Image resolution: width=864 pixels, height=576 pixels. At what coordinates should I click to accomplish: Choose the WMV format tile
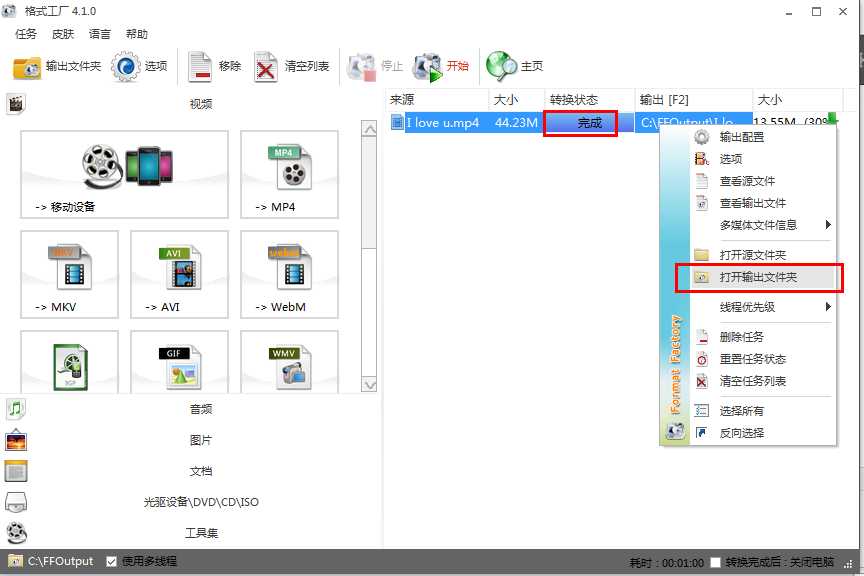pos(289,362)
